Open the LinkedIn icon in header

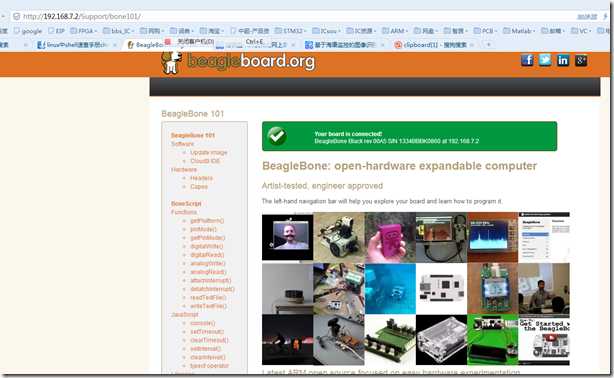click(563, 60)
